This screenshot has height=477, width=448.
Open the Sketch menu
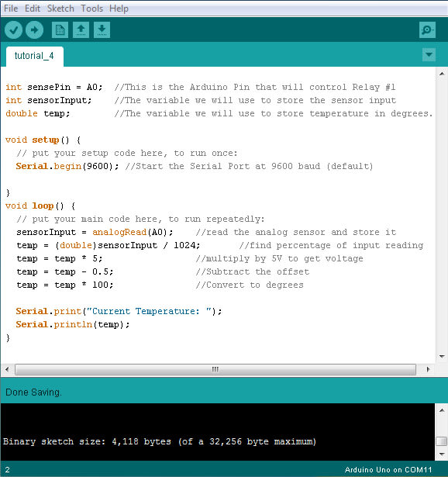tap(60, 9)
